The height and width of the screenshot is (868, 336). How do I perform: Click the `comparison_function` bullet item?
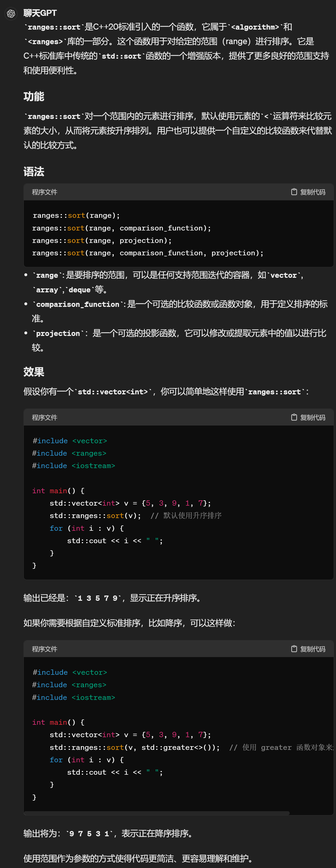[180, 311]
